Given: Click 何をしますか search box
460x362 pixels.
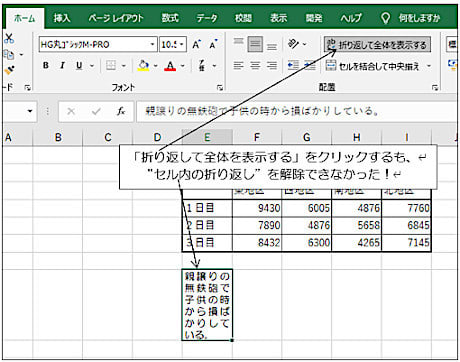Looking at the screenshot, I should click(411, 18).
